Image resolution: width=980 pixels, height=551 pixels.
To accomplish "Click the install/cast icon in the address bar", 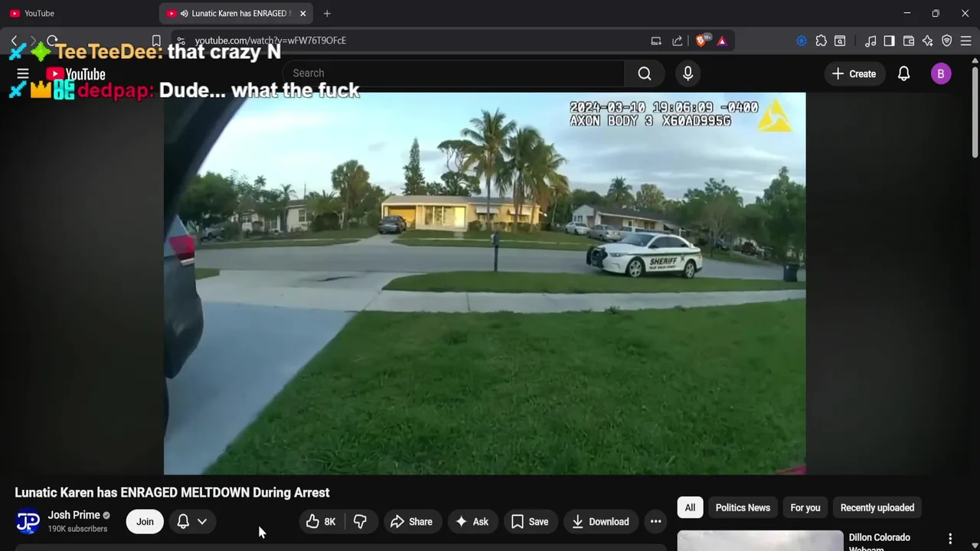I will [656, 41].
